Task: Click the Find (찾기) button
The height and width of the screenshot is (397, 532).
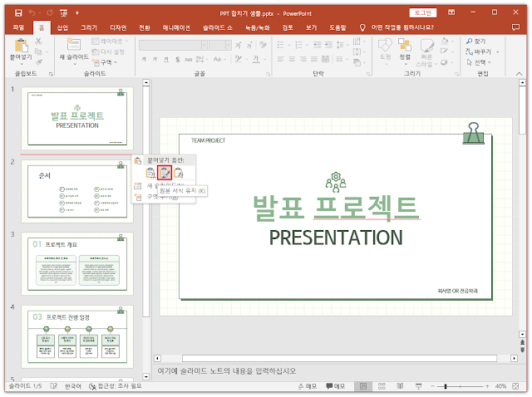Action: (475, 42)
